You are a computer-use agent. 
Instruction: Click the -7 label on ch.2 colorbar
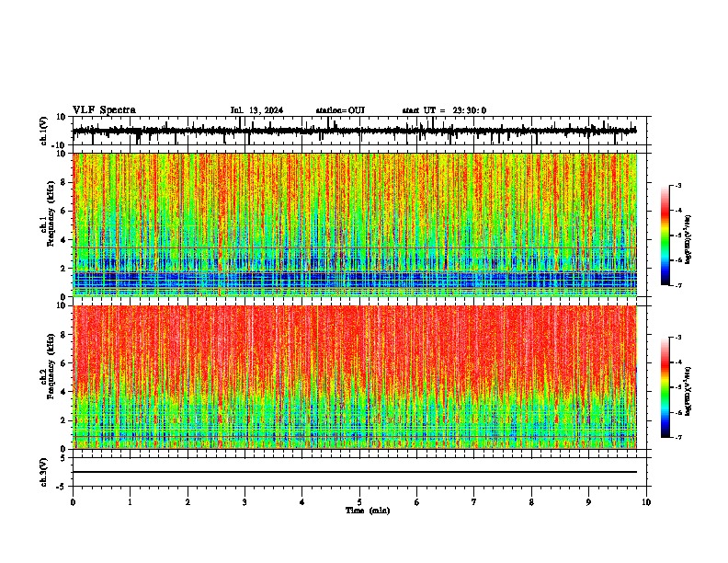click(677, 437)
